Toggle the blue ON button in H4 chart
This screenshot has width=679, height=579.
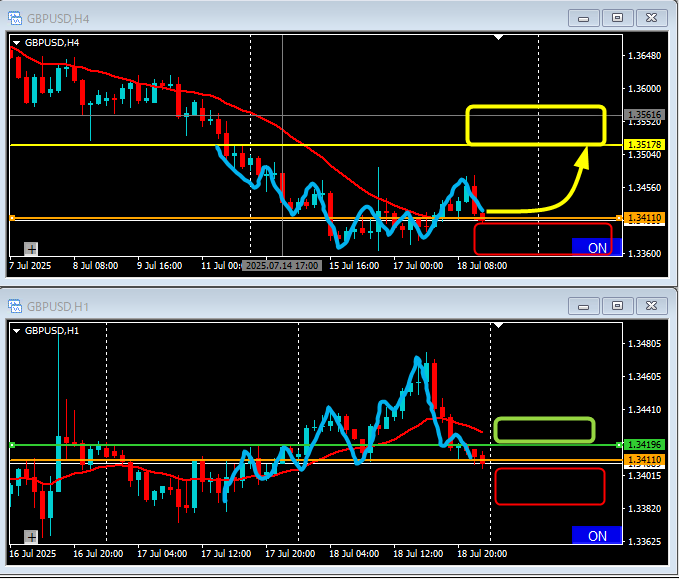596,247
